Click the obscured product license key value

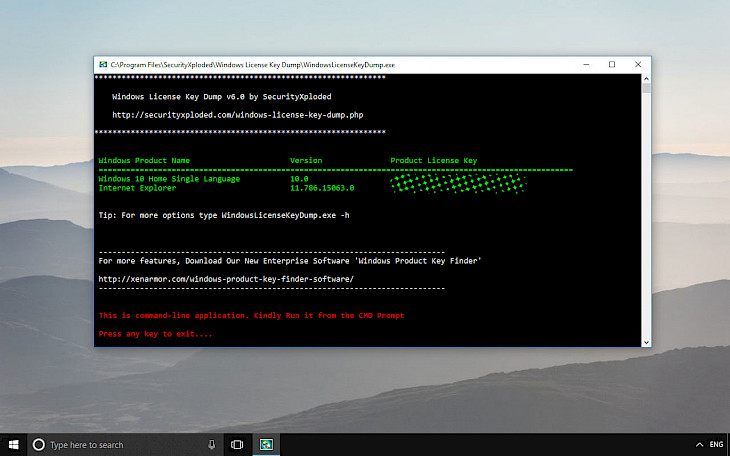click(458, 184)
